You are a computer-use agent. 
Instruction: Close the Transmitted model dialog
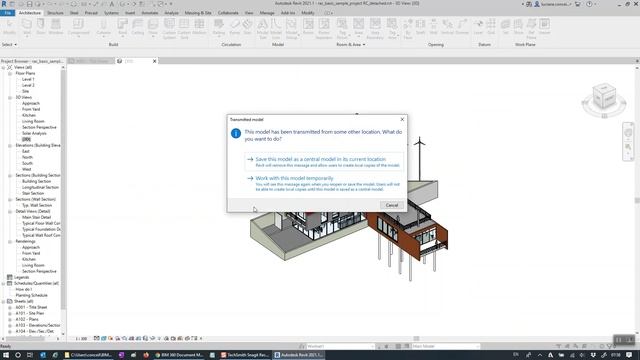click(x=402, y=119)
